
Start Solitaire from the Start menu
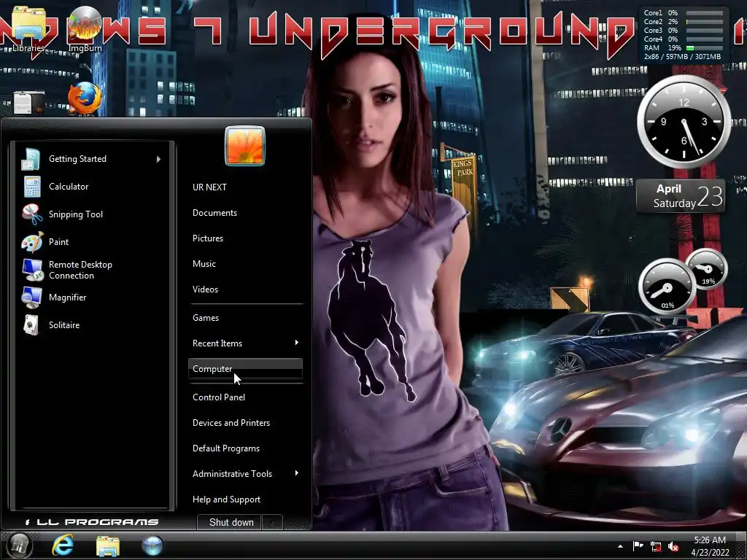(x=90, y=324)
